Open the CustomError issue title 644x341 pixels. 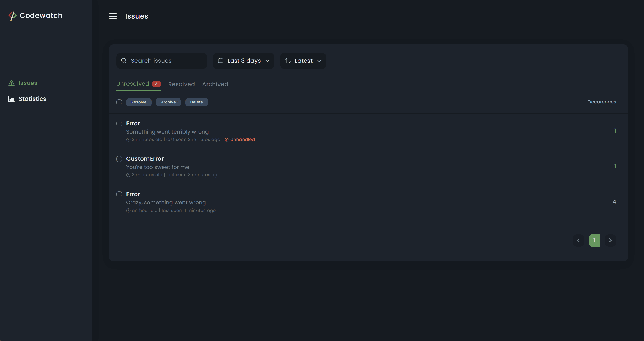point(145,159)
